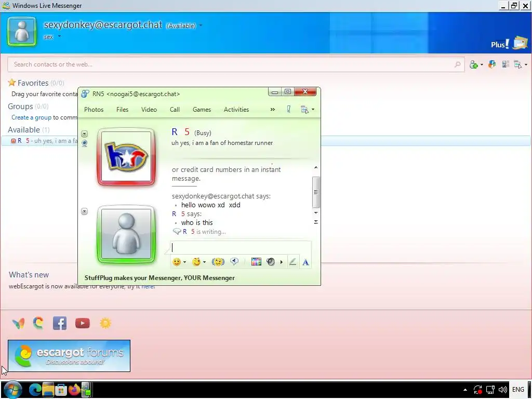Click the speaker sound icon in chat toolbar
Image resolution: width=532 pixels, height=399 pixels.
270,262
